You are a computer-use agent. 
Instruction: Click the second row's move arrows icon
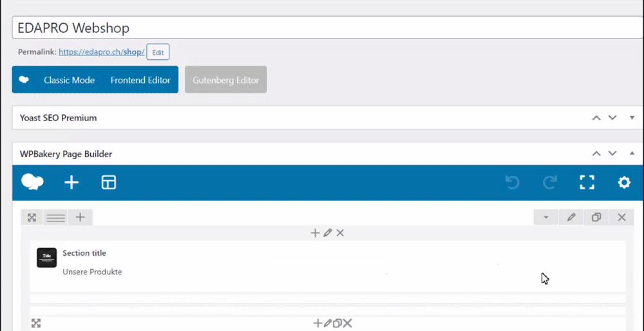(x=36, y=323)
